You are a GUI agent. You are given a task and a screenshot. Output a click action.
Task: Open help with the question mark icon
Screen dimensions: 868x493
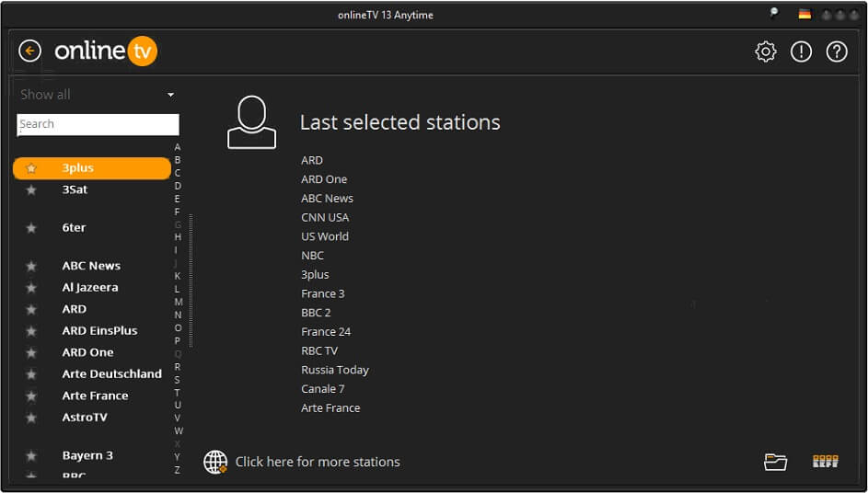pos(836,52)
